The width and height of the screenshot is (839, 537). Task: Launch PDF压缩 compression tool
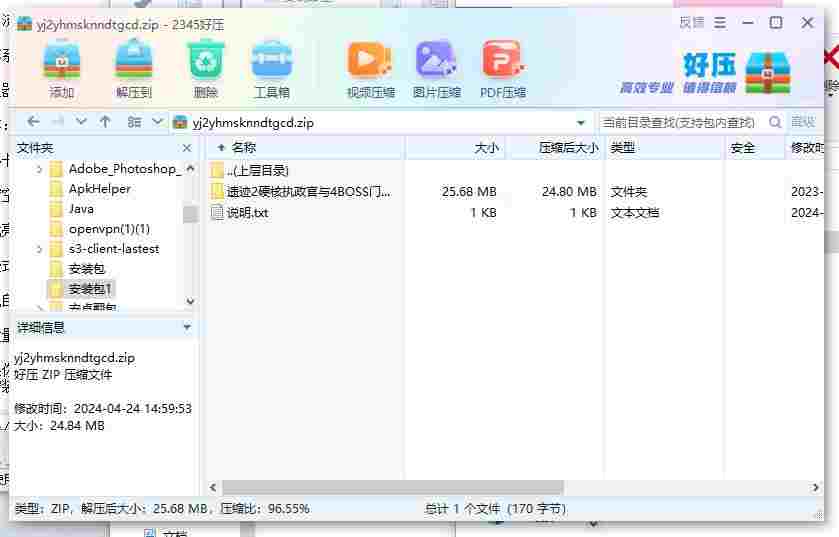coord(502,70)
